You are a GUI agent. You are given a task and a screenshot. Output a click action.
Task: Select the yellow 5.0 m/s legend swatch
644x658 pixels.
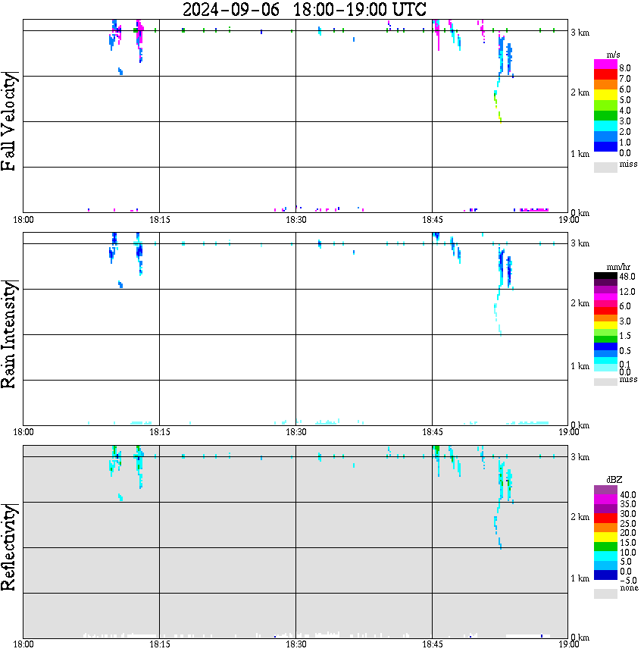click(x=605, y=95)
